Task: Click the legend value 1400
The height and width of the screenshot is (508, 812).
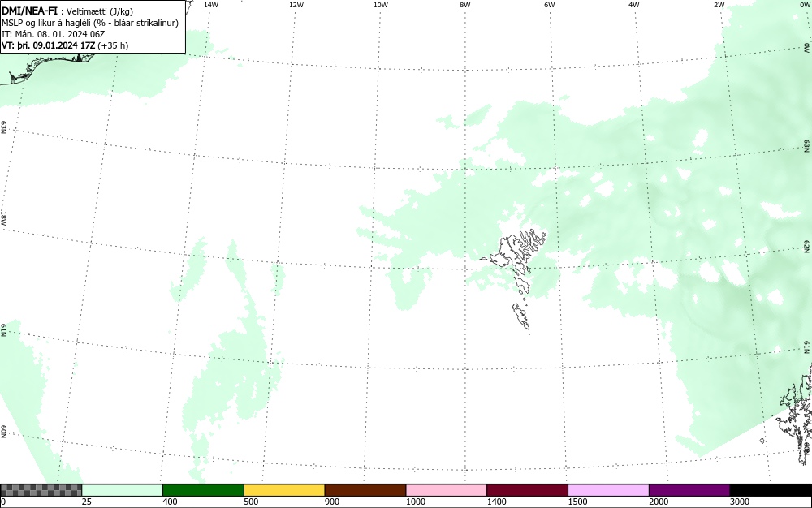Action: click(x=497, y=502)
